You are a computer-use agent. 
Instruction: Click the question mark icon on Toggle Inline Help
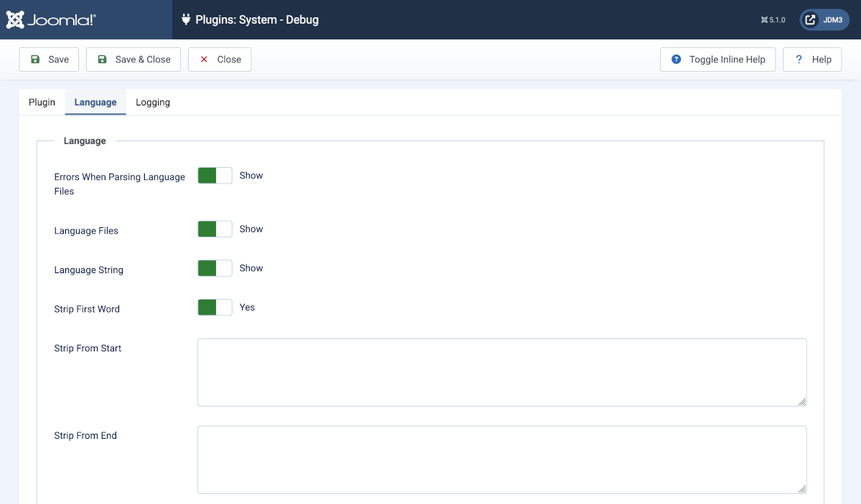pyautogui.click(x=675, y=60)
